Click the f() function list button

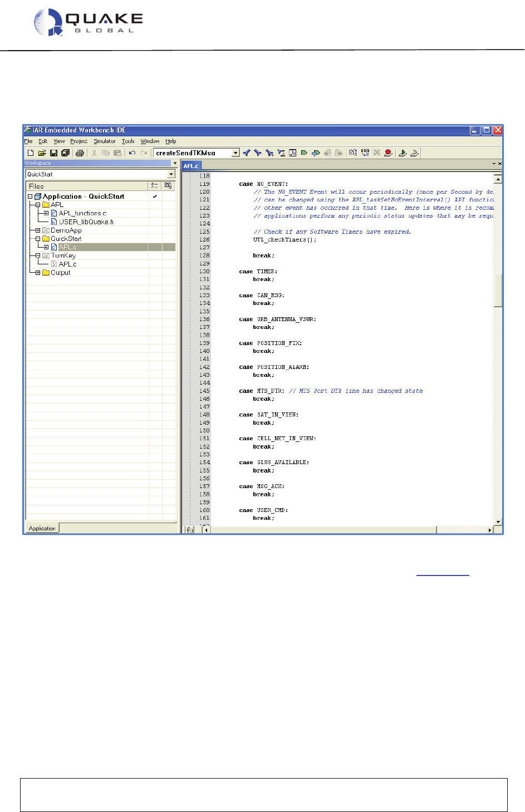click(x=190, y=530)
